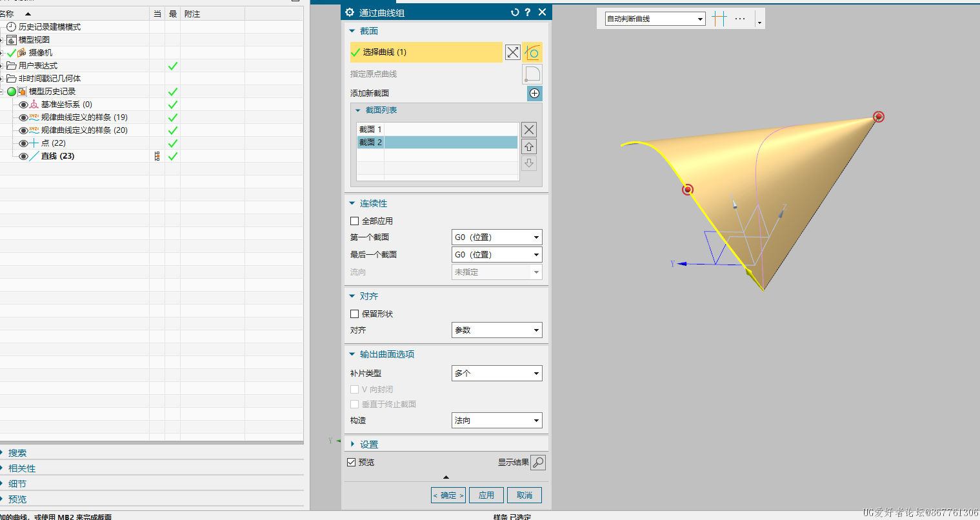980x520 pixels.
Task: Click the gear icon in 通过曲线组 dialog title
Action: point(350,12)
